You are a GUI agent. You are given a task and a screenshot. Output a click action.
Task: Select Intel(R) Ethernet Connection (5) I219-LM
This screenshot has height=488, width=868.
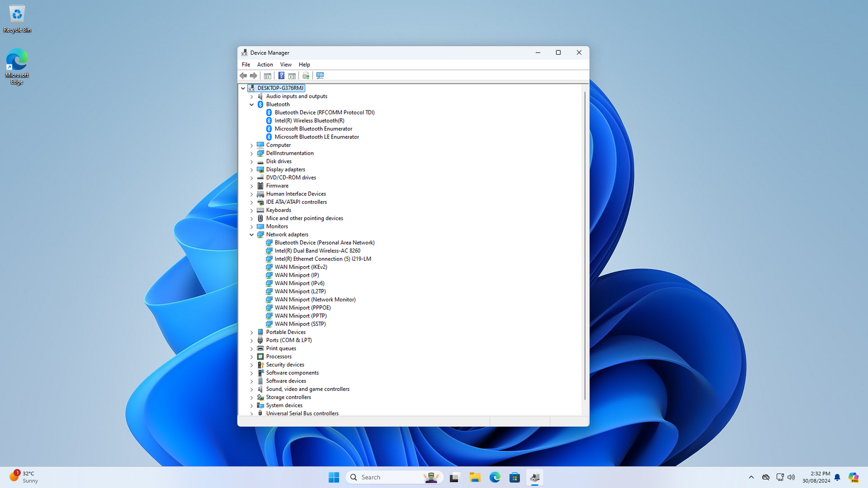pos(323,259)
